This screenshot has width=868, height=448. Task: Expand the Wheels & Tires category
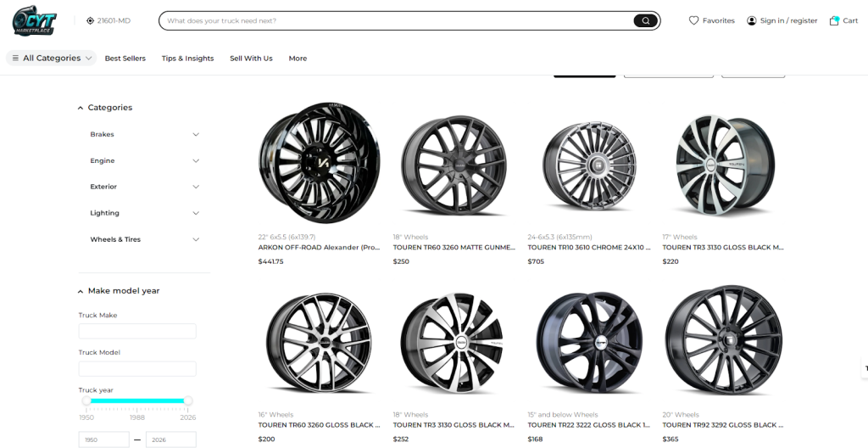pos(196,239)
